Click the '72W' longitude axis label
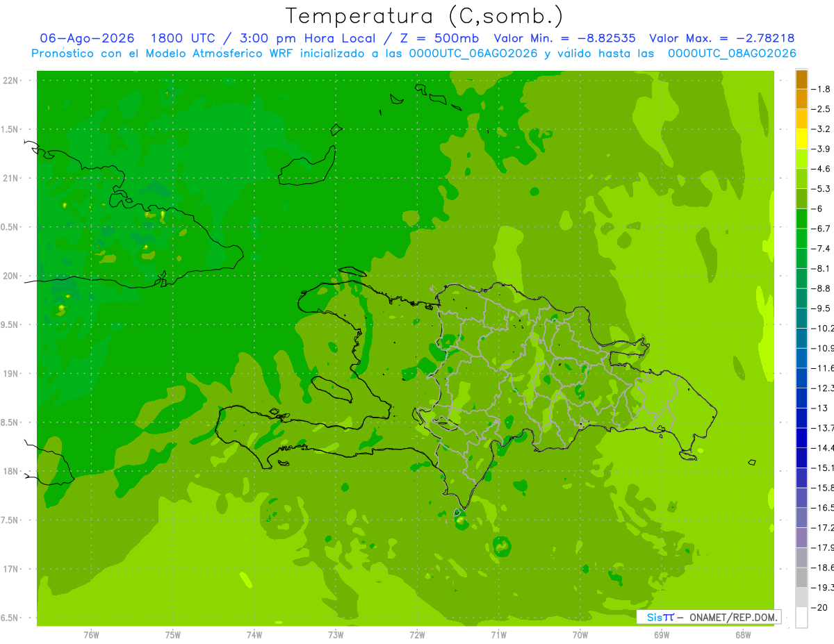The width and height of the screenshot is (834, 644). click(x=417, y=635)
